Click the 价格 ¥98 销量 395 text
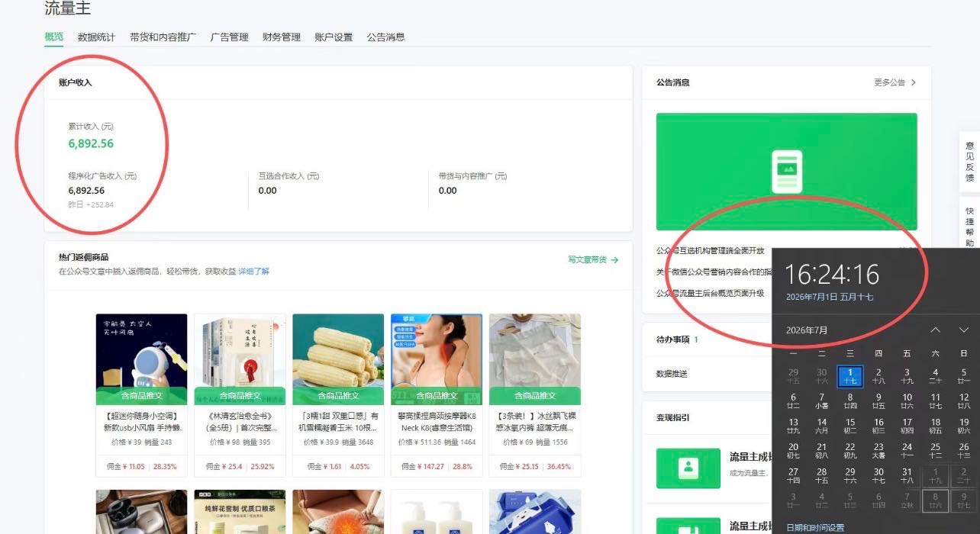Viewport: 980px width, 534px height. pos(240,442)
